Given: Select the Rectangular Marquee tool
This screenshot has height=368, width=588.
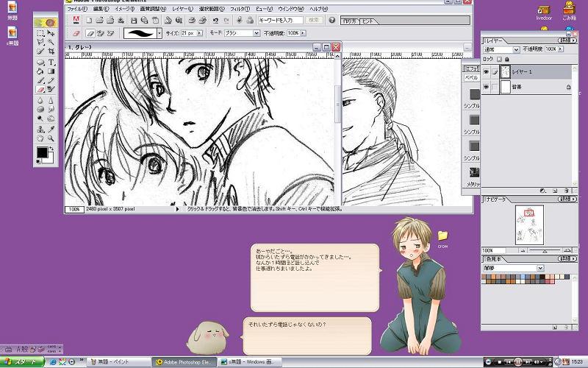Looking at the screenshot, I should pyautogui.click(x=40, y=33).
